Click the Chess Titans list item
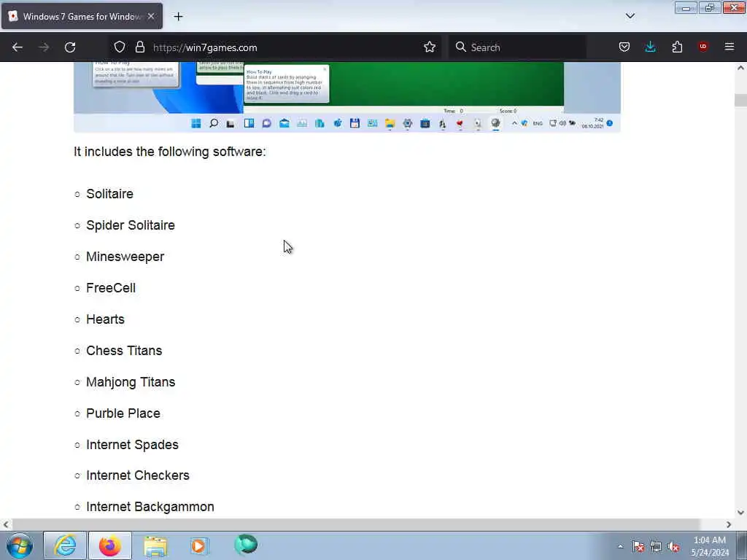 [x=124, y=351]
